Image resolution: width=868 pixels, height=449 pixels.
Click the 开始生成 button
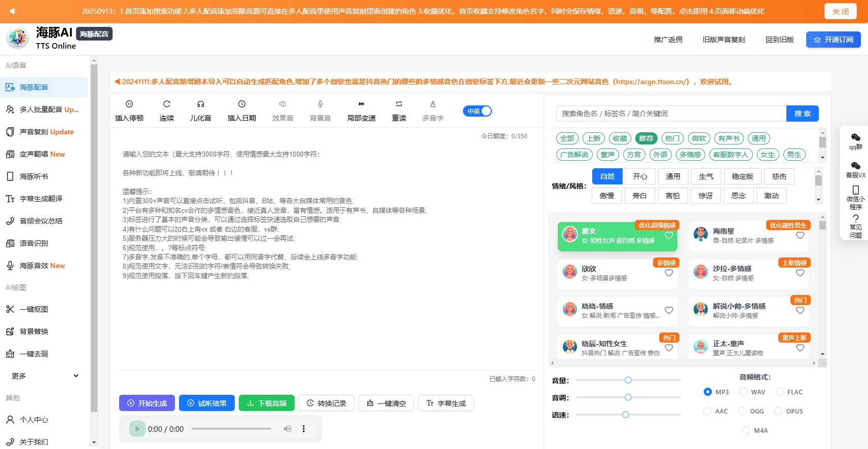(147, 403)
